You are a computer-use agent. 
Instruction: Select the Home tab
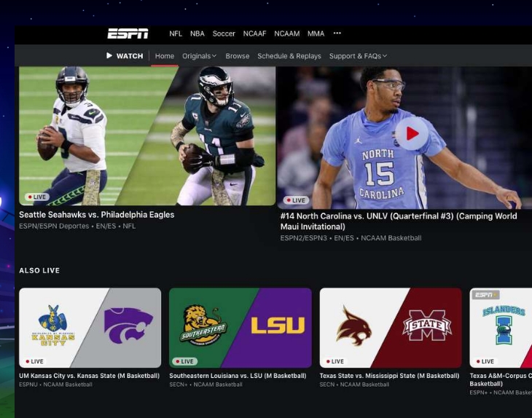click(165, 56)
